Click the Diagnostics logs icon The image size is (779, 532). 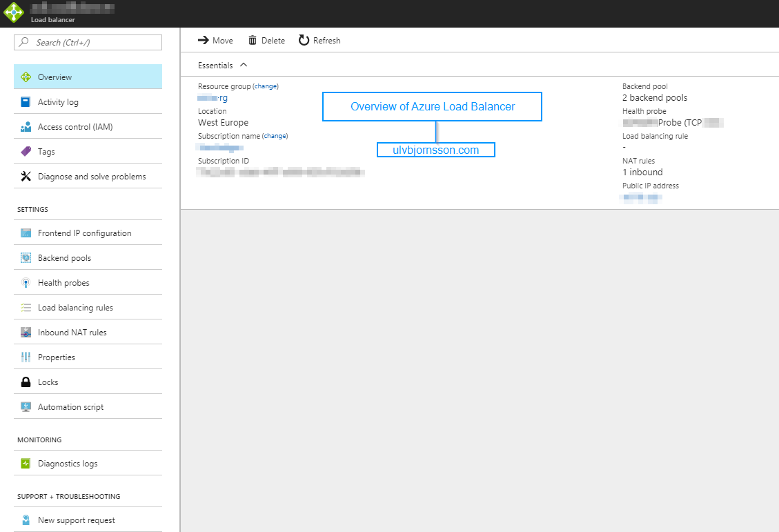[x=26, y=464]
